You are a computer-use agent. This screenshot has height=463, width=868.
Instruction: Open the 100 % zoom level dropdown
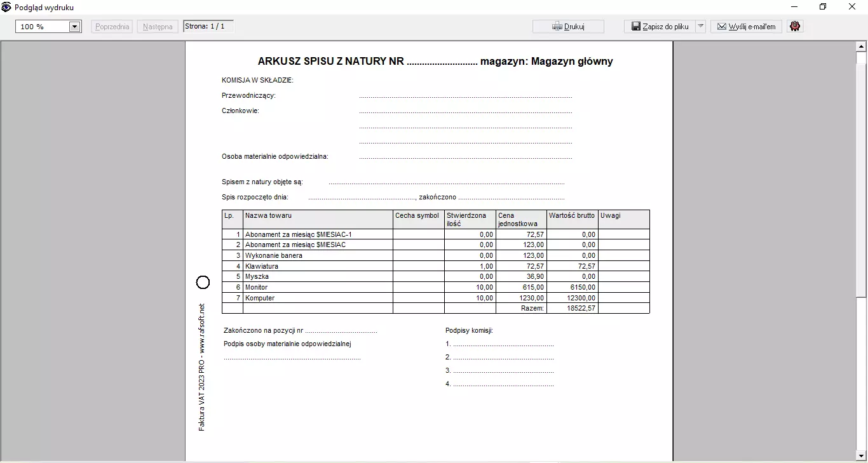[74, 27]
